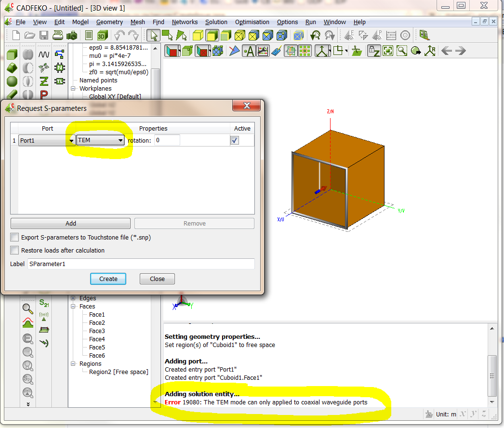Check Restore loads after calculation
504x428 pixels.
click(x=15, y=251)
